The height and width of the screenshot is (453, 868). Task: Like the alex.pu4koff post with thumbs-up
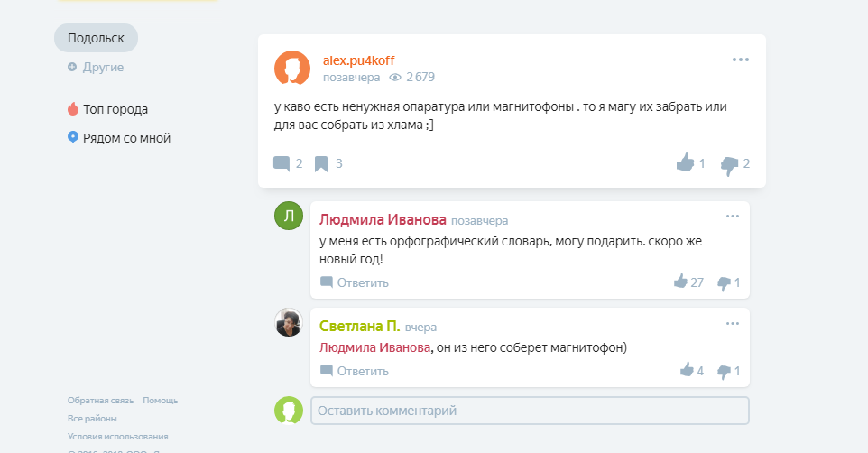point(685,163)
